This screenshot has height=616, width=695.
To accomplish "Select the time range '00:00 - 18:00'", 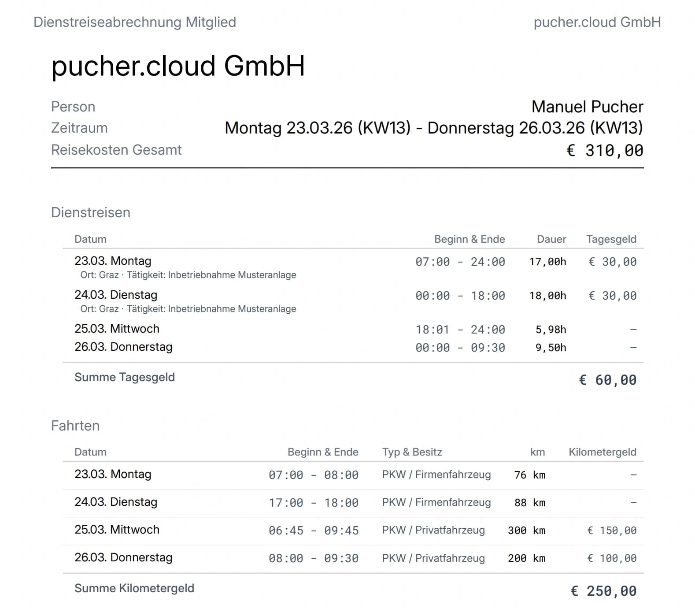I will [460, 296].
